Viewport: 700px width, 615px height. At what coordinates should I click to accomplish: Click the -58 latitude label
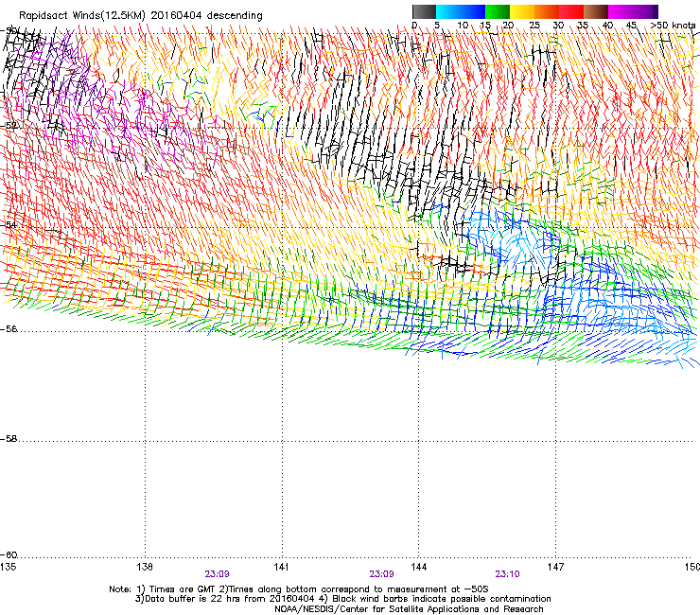click(9, 439)
